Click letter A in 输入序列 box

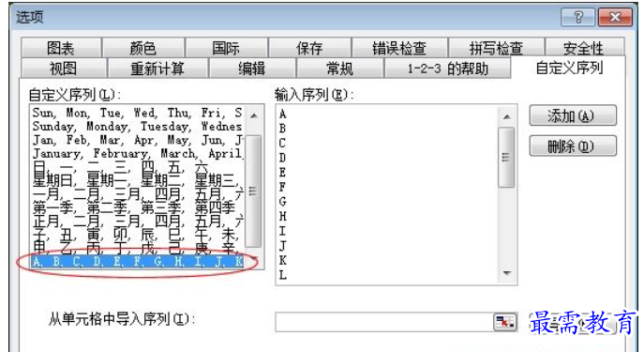pos(282,114)
